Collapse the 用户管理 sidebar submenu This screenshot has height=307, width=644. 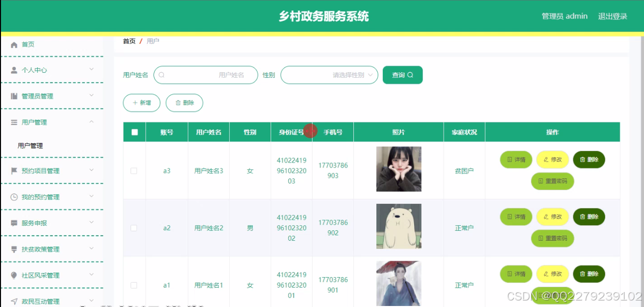[x=37, y=122]
